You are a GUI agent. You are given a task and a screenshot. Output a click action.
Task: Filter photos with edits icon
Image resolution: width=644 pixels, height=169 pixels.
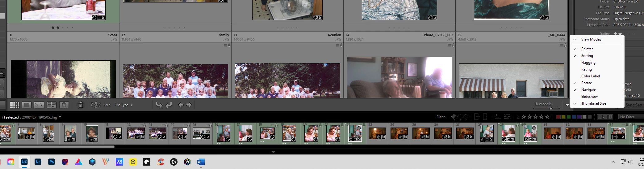498,117
